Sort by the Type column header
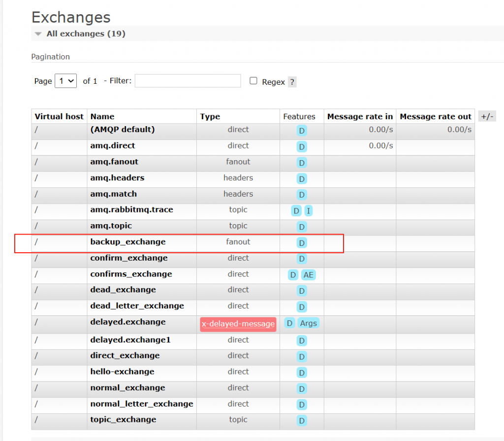 210,117
